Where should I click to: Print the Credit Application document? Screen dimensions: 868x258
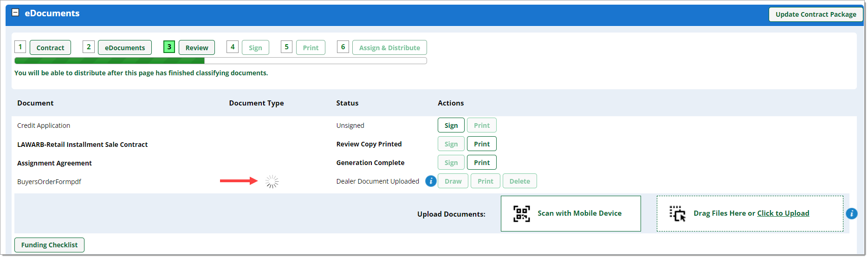[x=482, y=126]
